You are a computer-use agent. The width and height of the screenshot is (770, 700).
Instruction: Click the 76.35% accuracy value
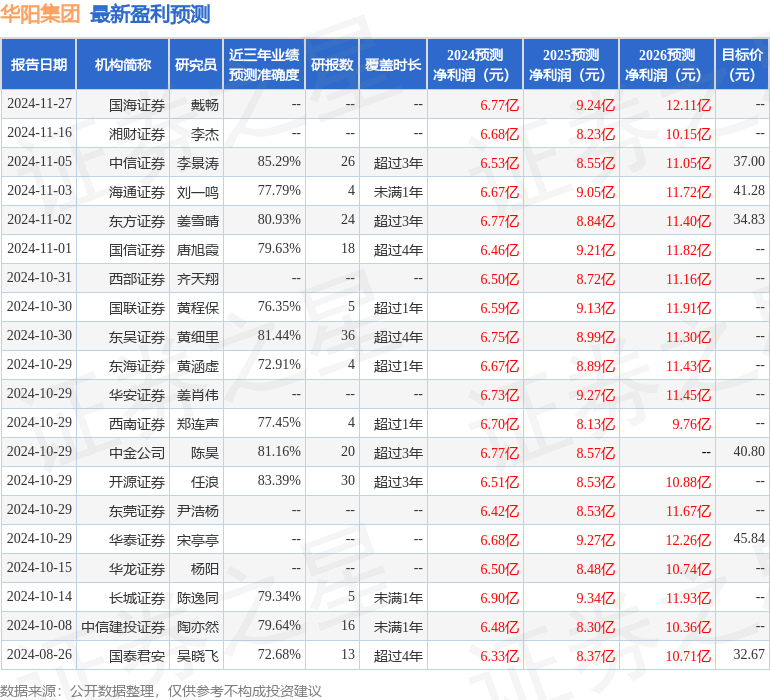(279, 307)
